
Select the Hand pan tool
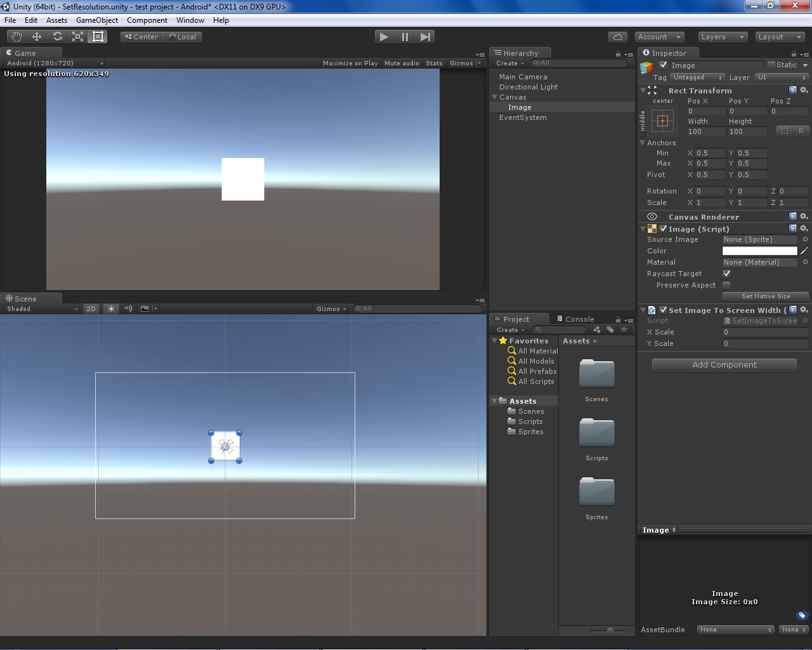pos(16,36)
